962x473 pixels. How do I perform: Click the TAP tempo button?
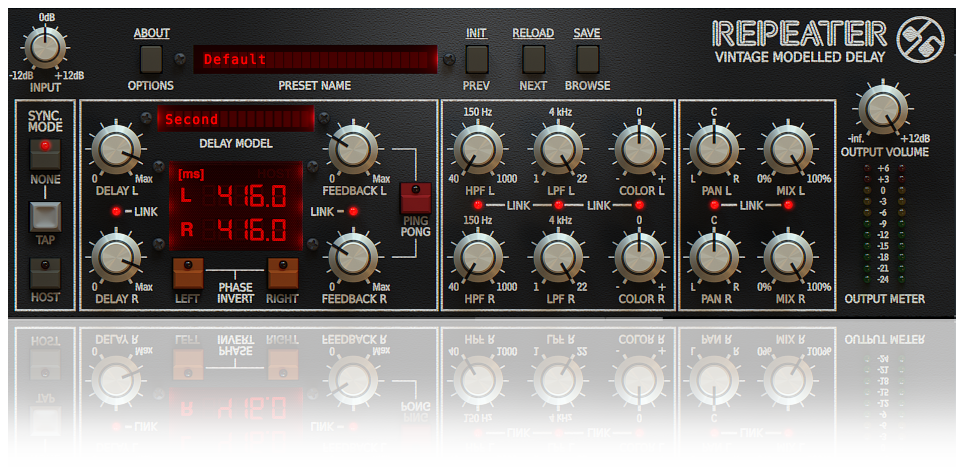(45, 217)
